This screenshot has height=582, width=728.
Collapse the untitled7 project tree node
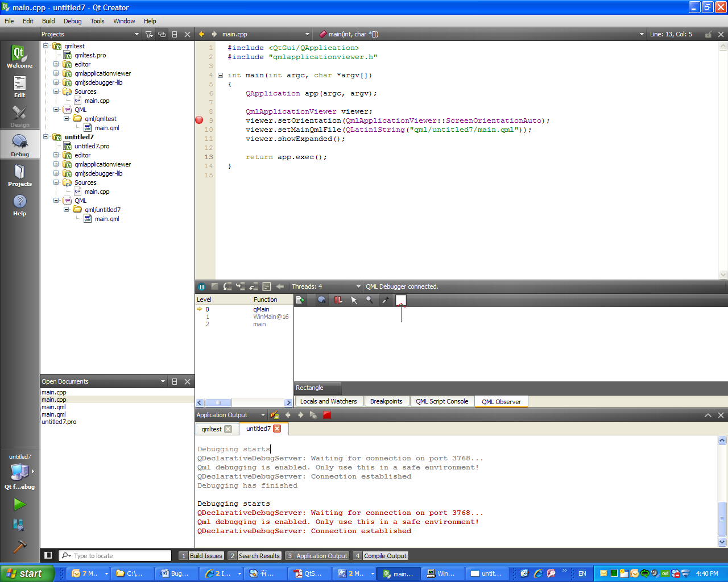coord(46,137)
